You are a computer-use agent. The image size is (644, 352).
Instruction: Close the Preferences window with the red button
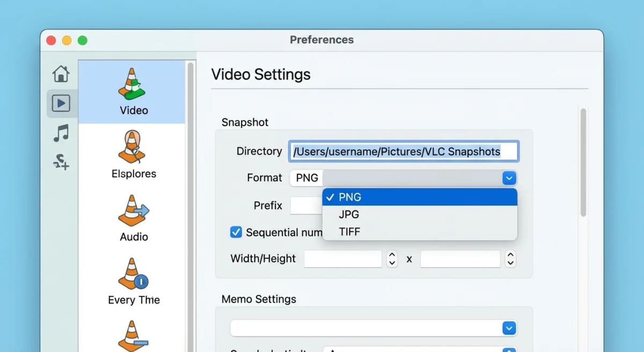52,40
